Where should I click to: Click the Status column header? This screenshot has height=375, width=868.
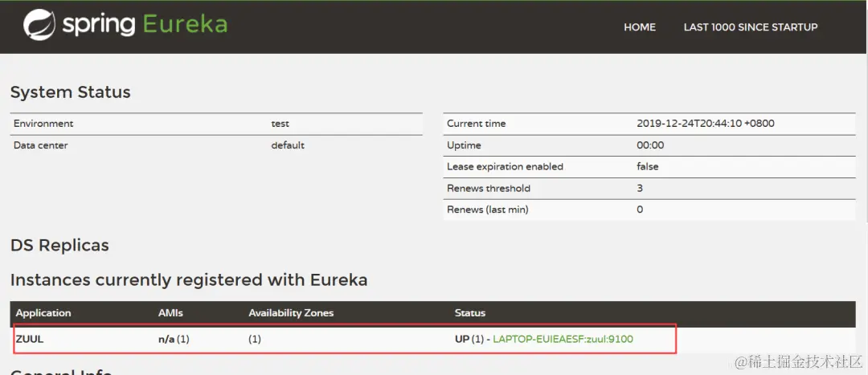coord(470,313)
